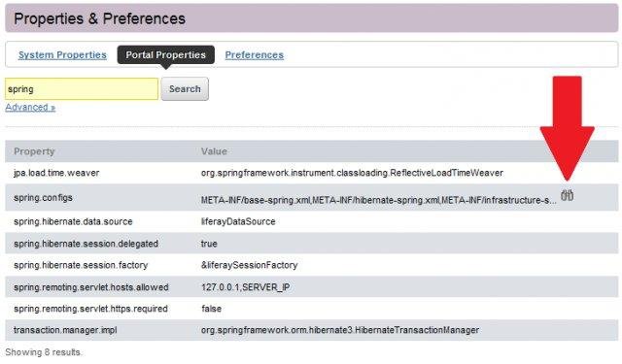Click the 'false' value for https.required

pos(211,309)
